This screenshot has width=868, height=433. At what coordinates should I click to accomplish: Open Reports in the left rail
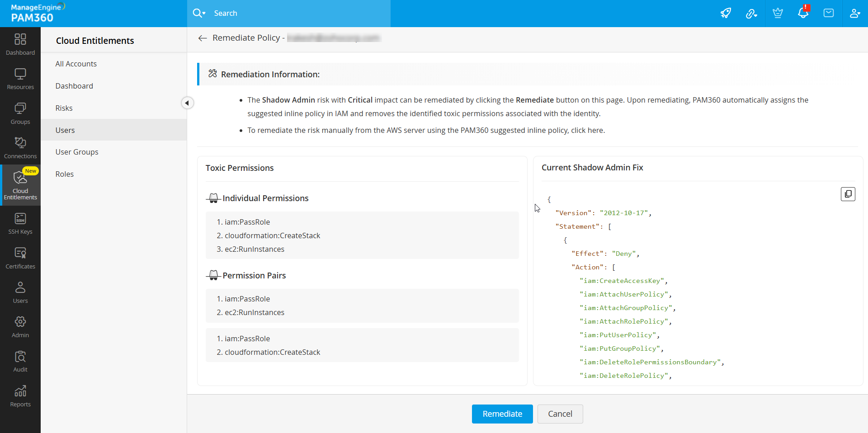[20, 396]
